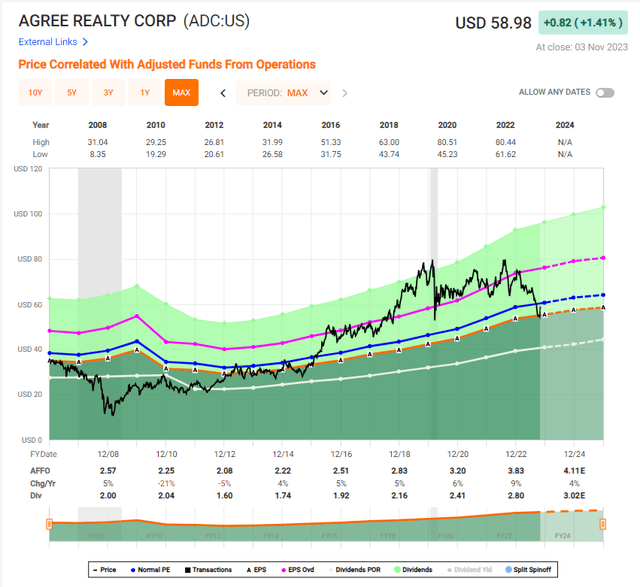This screenshot has width=640, height=587.
Task: Click the right handle of range slider
Action: 602,523
